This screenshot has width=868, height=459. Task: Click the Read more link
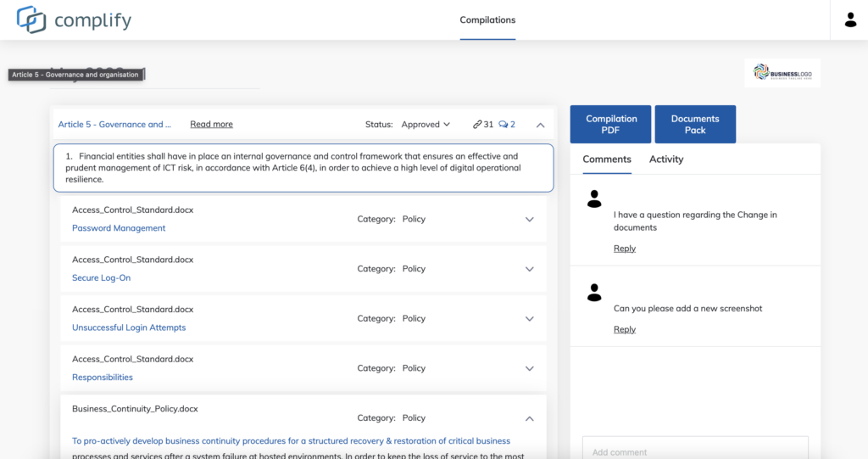[211, 125]
